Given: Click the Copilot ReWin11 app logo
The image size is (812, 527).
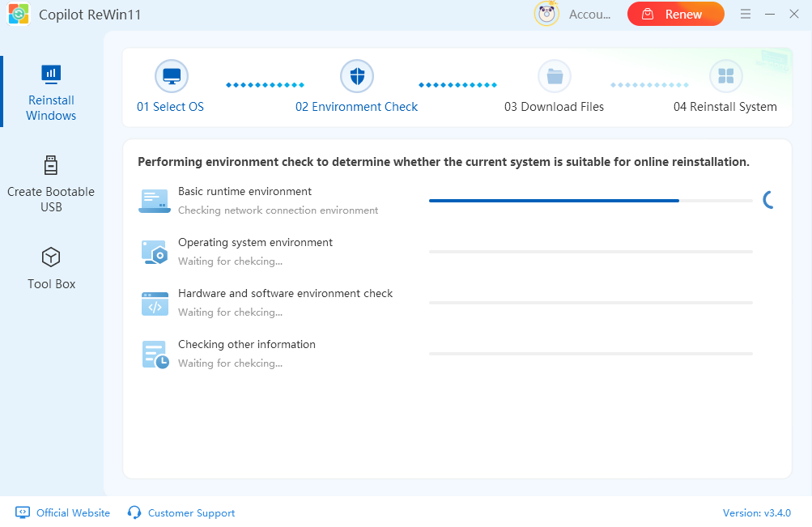Looking at the screenshot, I should click(x=19, y=15).
